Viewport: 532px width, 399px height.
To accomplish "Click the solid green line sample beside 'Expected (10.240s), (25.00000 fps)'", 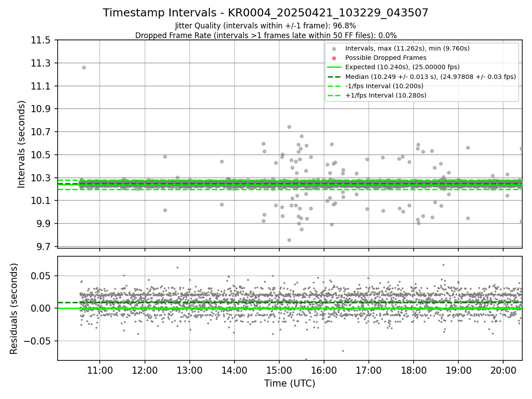I will click(334, 67).
